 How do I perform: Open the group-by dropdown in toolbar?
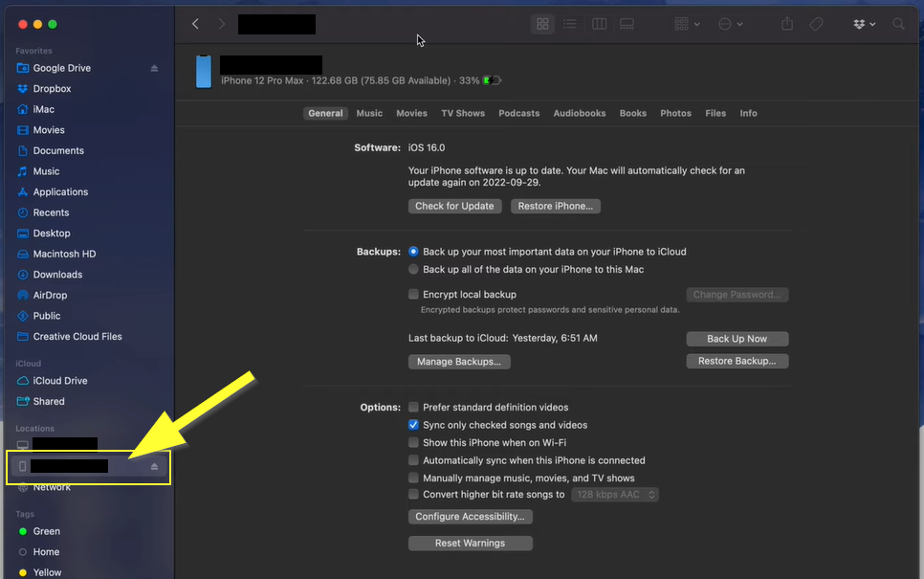point(687,24)
